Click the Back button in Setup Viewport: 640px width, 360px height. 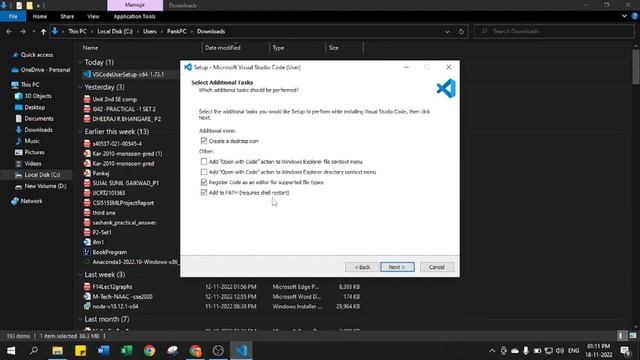[x=362, y=267]
